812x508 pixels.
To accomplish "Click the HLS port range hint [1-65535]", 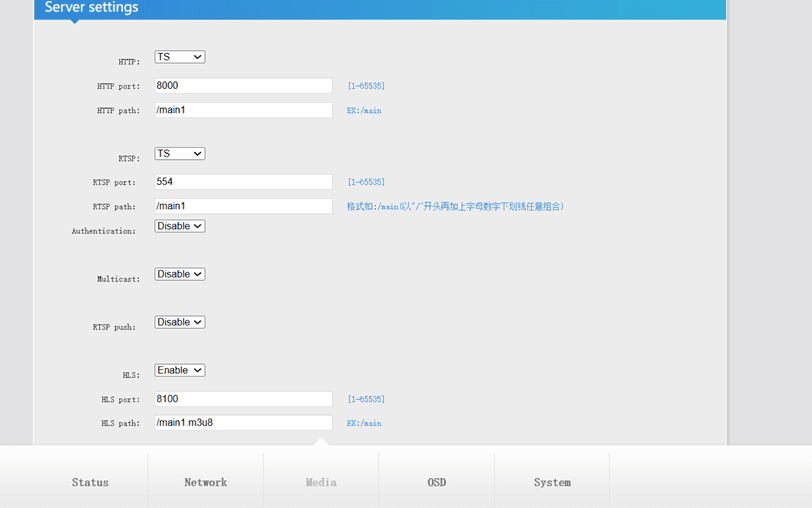I will 366,399.
